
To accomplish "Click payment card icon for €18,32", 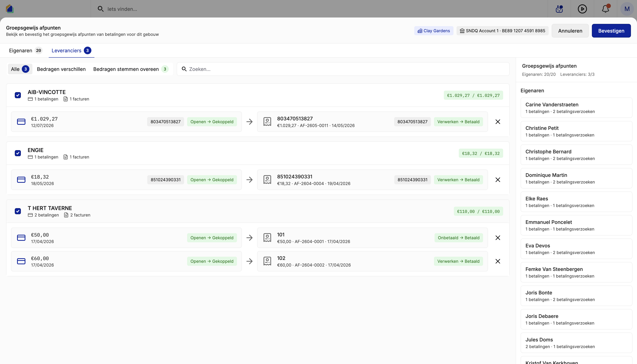I will [x=21, y=180].
